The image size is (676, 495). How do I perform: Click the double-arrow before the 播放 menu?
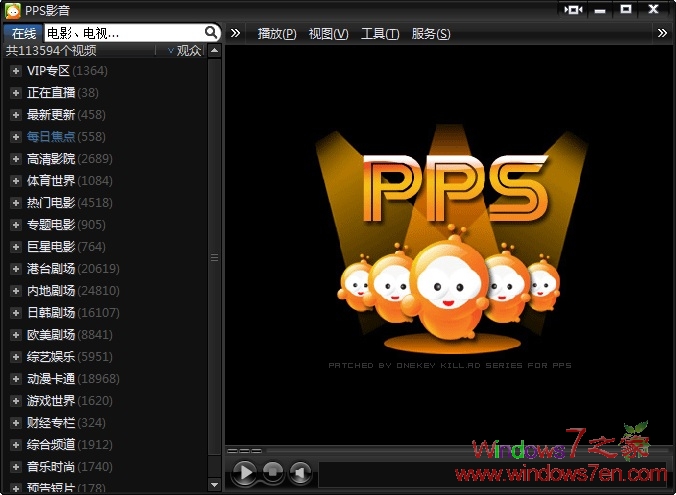(236, 33)
